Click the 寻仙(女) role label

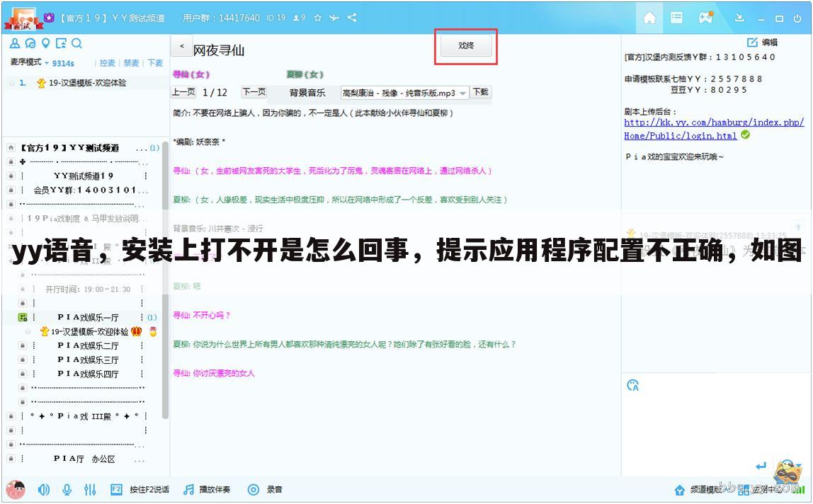click(x=191, y=74)
